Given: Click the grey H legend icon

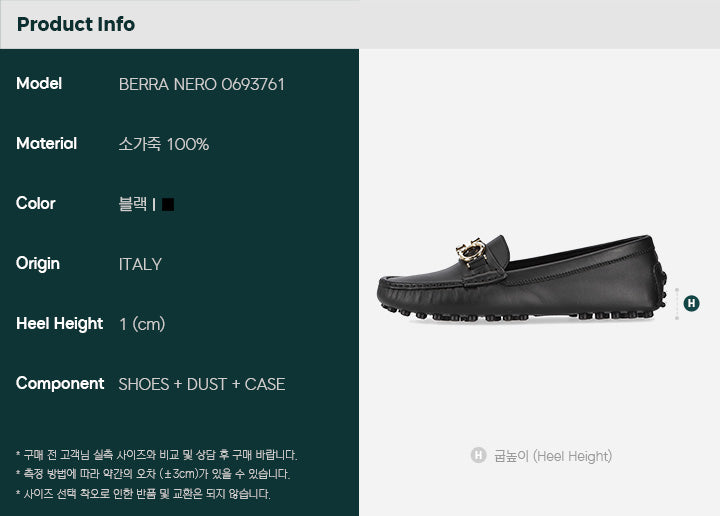Looking at the screenshot, I should (x=478, y=455).
